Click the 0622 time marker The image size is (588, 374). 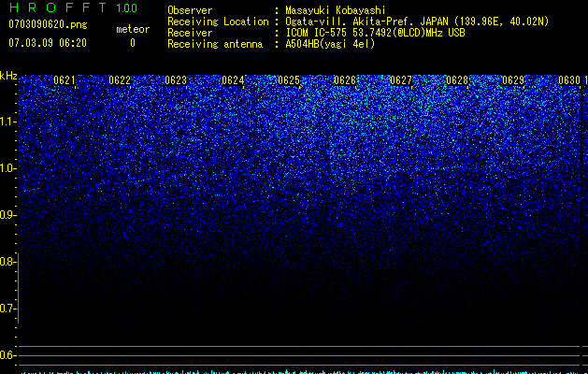pyautogui.click(x=120, y=80)
